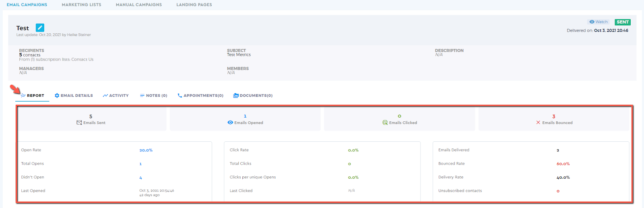Click the Emails Opened count 1

245,116
